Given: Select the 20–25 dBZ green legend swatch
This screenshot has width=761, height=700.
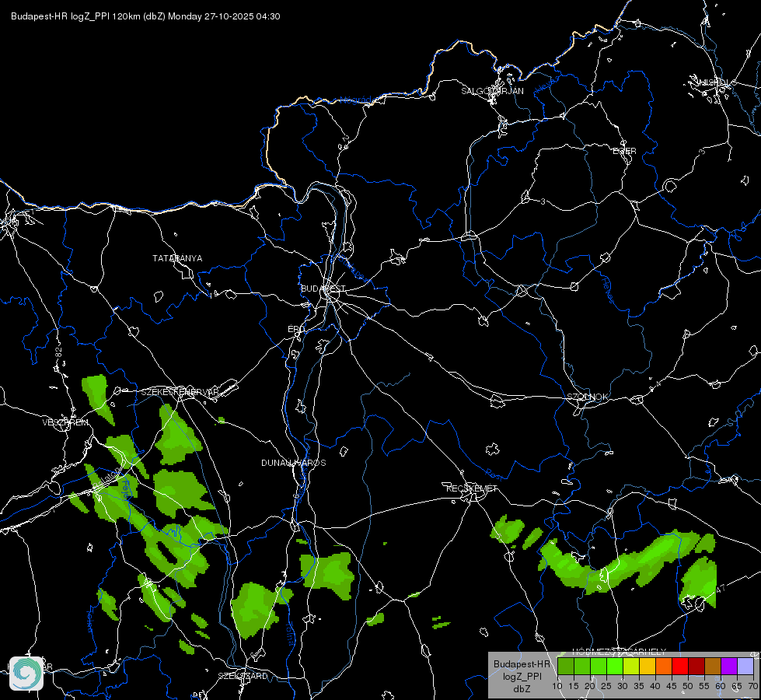Looking at the screenshot, I should (x=599, y=666).
